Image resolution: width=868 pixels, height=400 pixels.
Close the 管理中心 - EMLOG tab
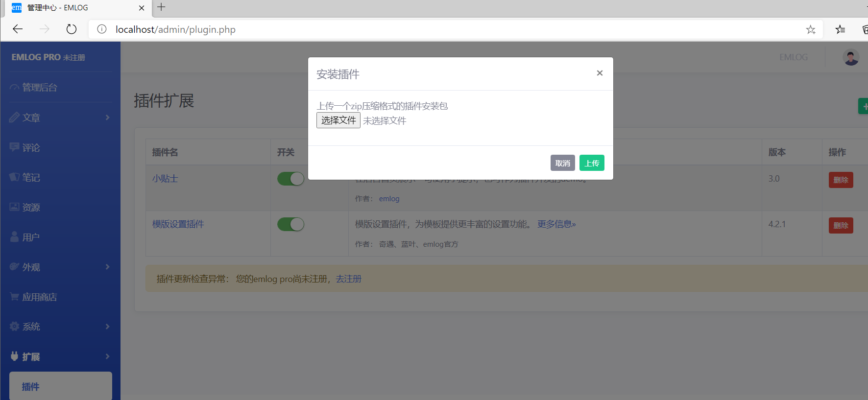pos(142,8)
